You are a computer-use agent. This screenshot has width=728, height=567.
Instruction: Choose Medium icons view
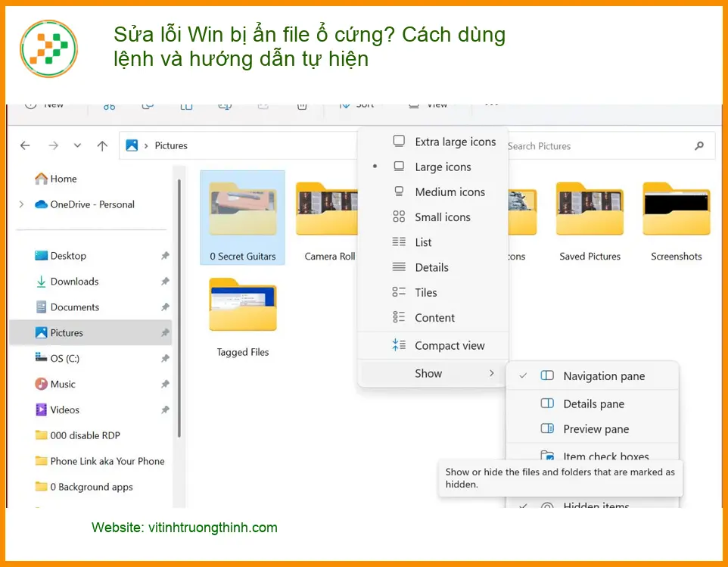[433, 192]
